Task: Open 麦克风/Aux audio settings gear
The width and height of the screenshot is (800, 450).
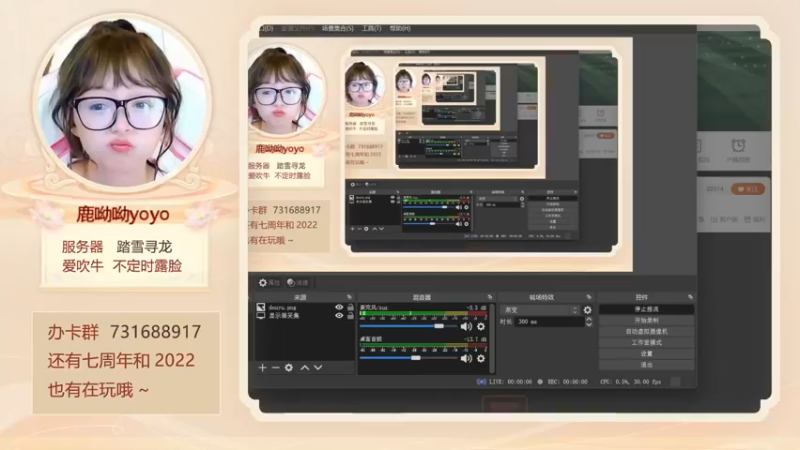Action: [481, 327]
